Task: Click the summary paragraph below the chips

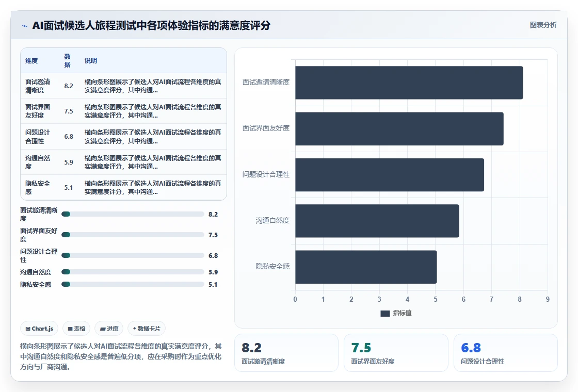Action: (x=121, y=356)
